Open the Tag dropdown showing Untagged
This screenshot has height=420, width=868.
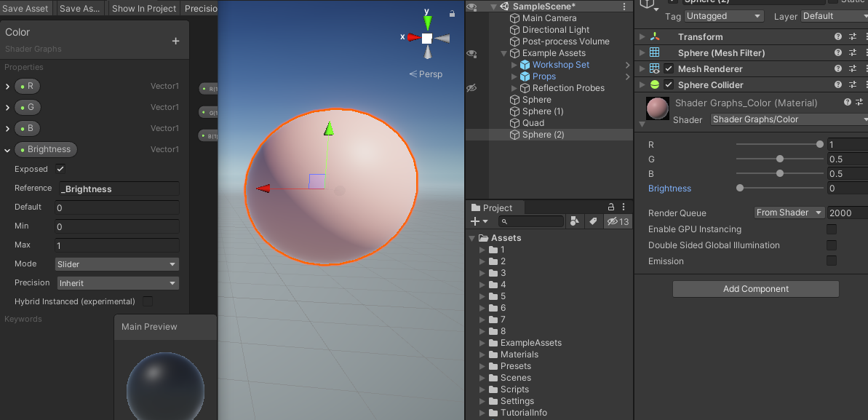724,16
